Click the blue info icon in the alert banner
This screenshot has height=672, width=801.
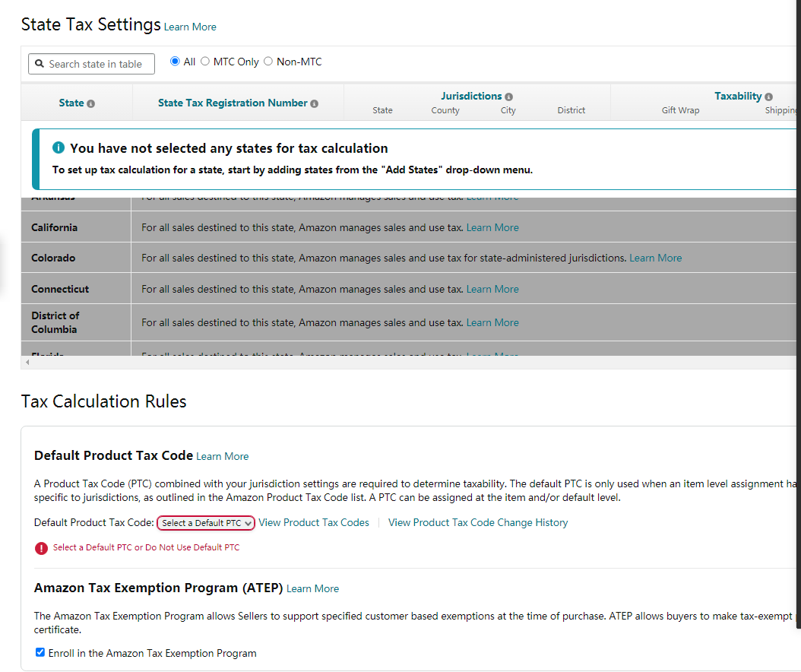(x=59, y=148)
